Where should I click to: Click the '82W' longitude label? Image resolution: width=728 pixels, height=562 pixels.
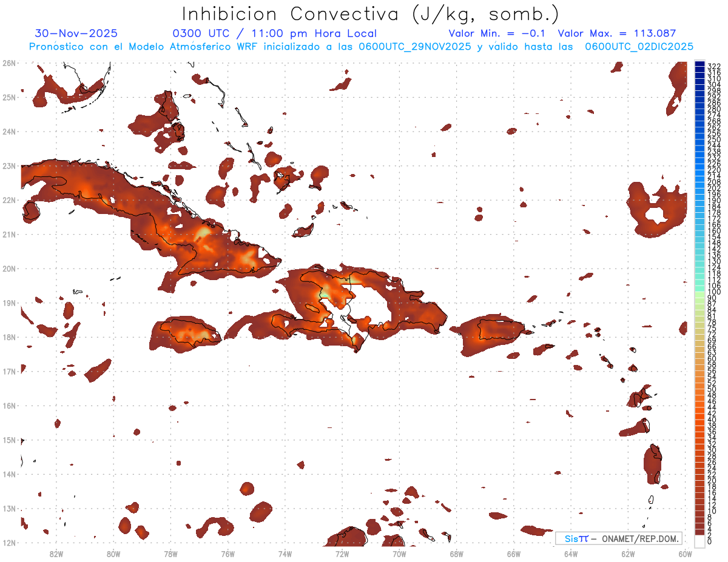point(56,553)
